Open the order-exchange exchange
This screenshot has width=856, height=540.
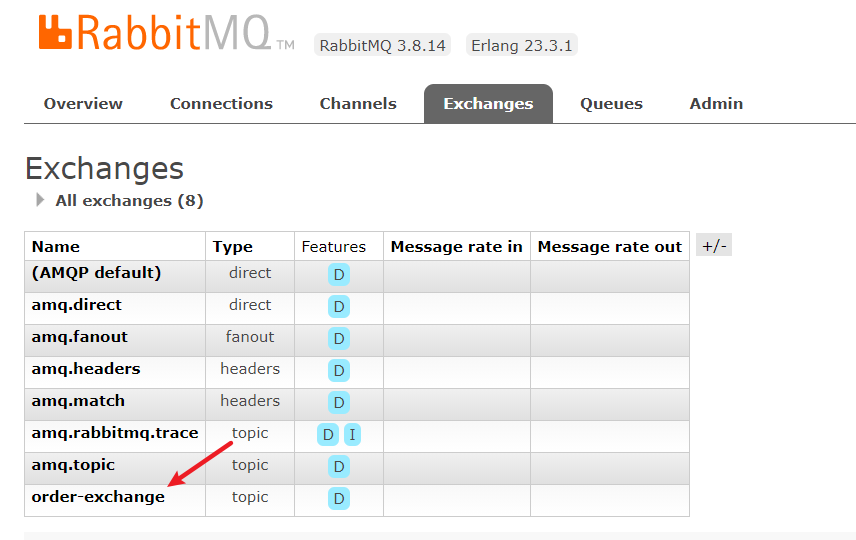[x=98, y=497]
